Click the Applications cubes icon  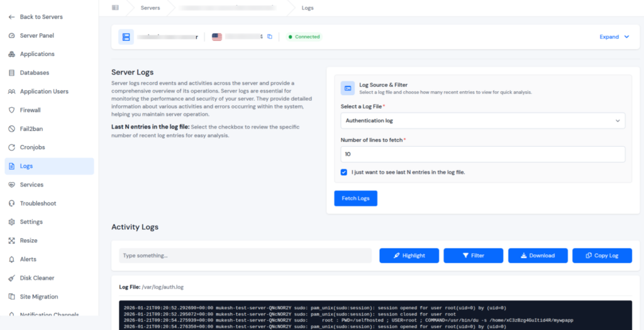tap(11, 54)
